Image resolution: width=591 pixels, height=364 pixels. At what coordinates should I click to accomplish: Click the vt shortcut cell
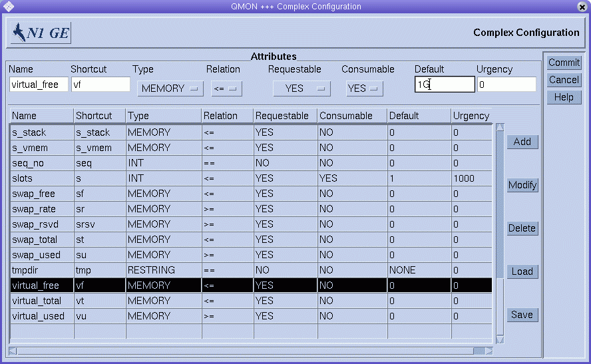[100, 301]
